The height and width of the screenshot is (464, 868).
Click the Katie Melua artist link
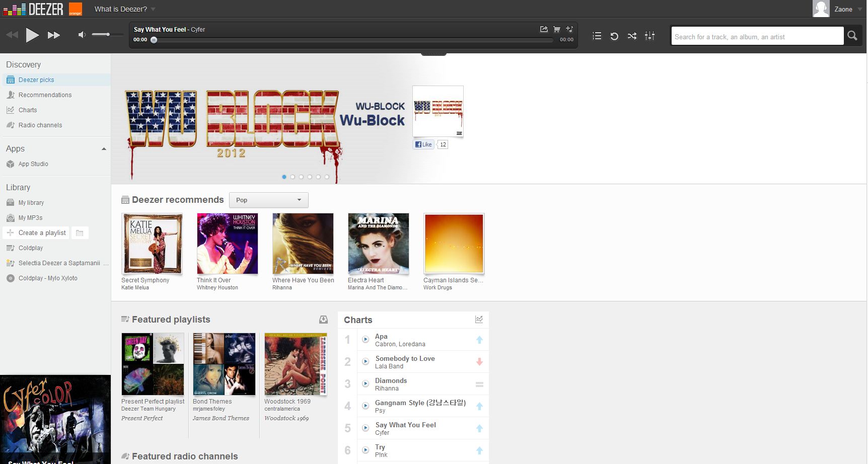[135, 288]
